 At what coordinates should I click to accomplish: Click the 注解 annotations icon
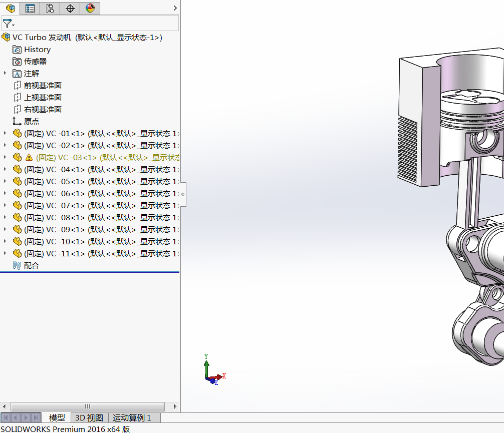17,74
